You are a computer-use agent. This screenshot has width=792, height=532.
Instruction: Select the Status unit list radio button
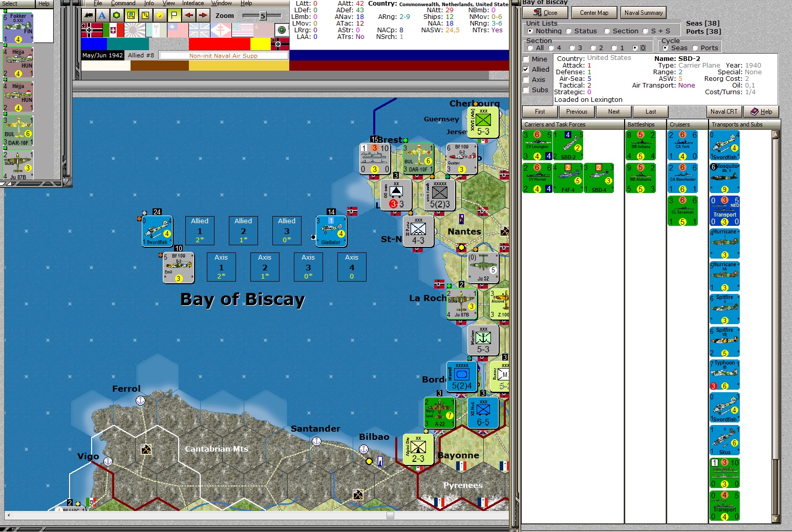[x=569, y=31]
